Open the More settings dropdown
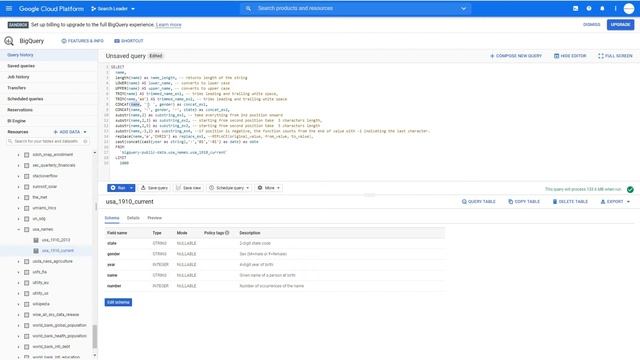The image size is (640, 360). point(269,188)
